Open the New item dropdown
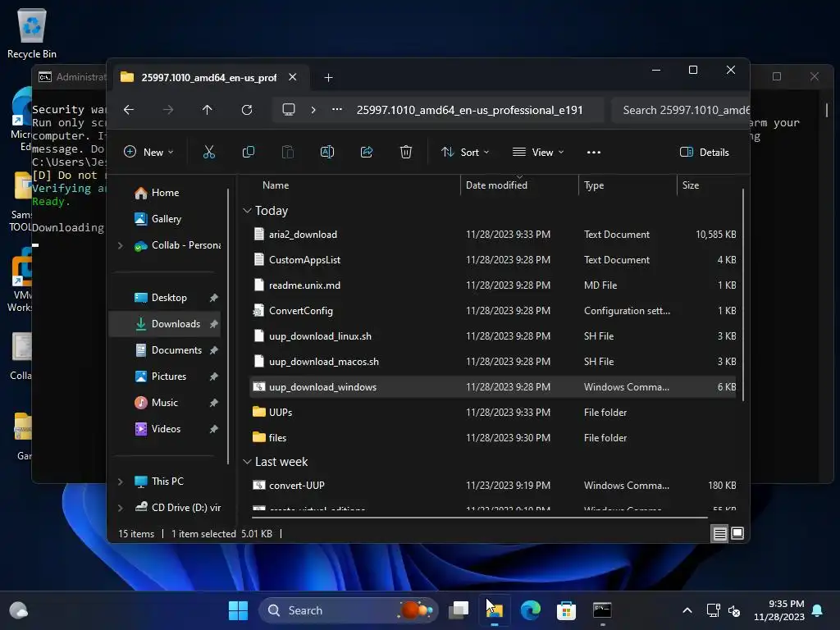The width and height of the screenshot is (840, 630). (148, 152)
